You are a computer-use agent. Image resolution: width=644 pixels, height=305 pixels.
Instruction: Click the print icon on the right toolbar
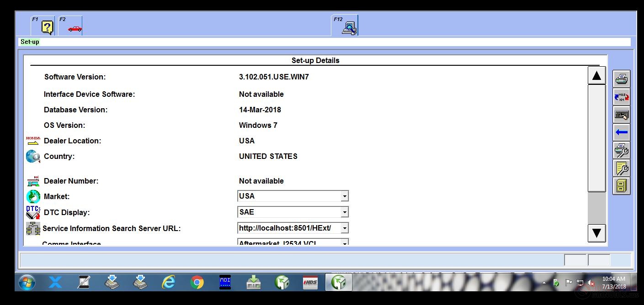click(621, 78)
